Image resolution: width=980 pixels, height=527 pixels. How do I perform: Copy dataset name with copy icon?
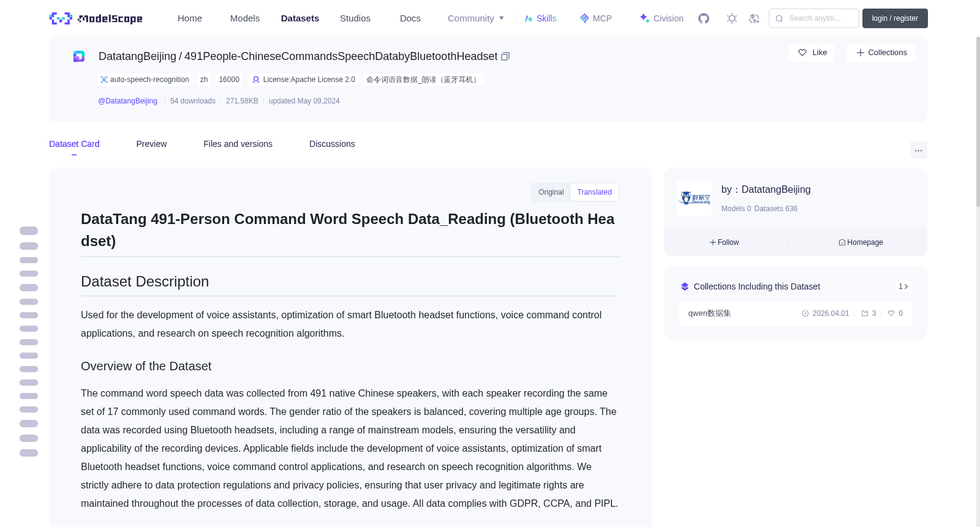pos(505,56)
